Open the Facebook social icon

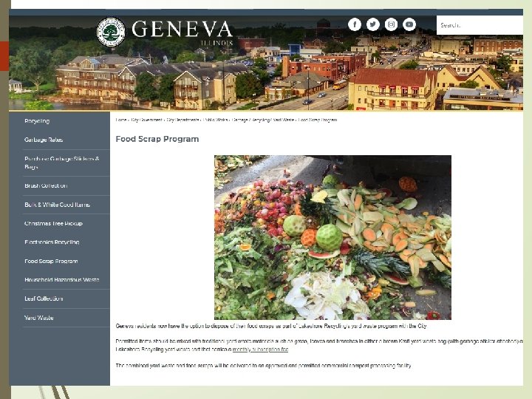click(355, 24)
